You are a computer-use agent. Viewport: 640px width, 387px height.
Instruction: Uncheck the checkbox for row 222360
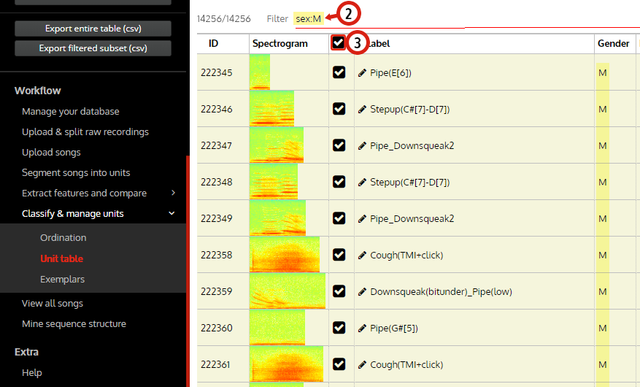click(x=339, y=327)
